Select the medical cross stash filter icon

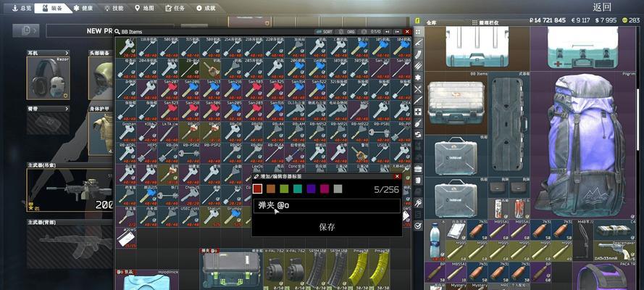pyautogui.click(x=418, y=112)
